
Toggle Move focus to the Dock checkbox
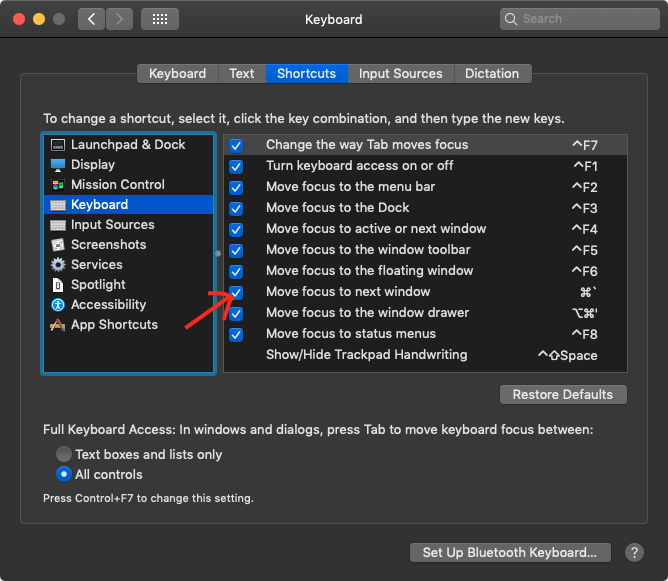pos(236,209)
